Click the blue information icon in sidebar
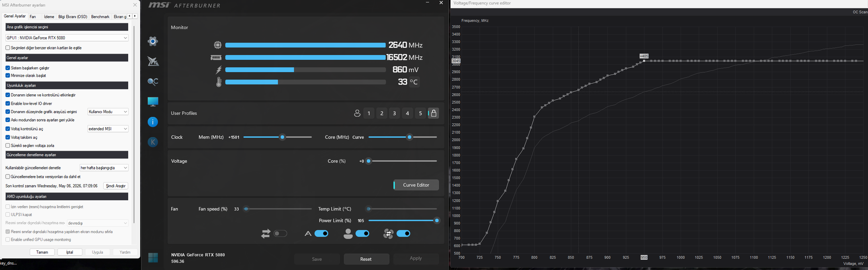 [153, 122]
